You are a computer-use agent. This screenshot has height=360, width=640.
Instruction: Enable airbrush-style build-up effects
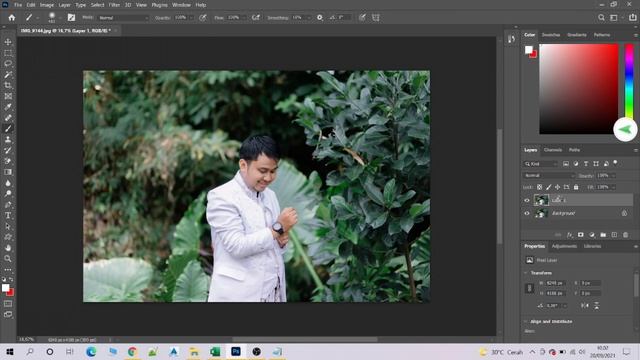(x=256, y=18)
